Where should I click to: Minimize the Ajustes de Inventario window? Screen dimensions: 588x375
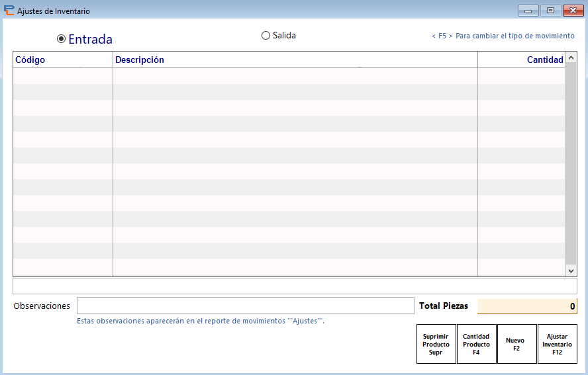click(x=528, y=11)
